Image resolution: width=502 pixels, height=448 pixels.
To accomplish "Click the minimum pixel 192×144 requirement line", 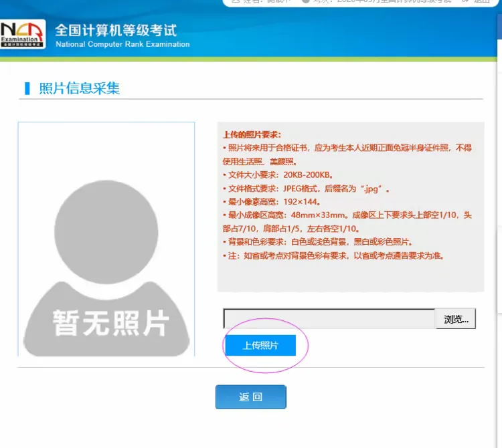I will (274, 201).
